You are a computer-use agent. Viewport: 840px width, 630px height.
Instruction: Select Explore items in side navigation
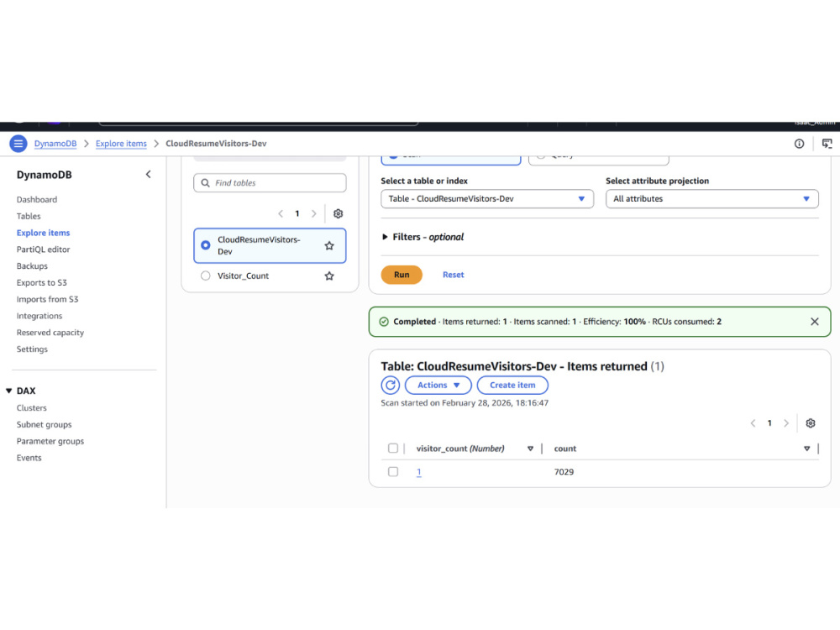click(x=44, y=233)
